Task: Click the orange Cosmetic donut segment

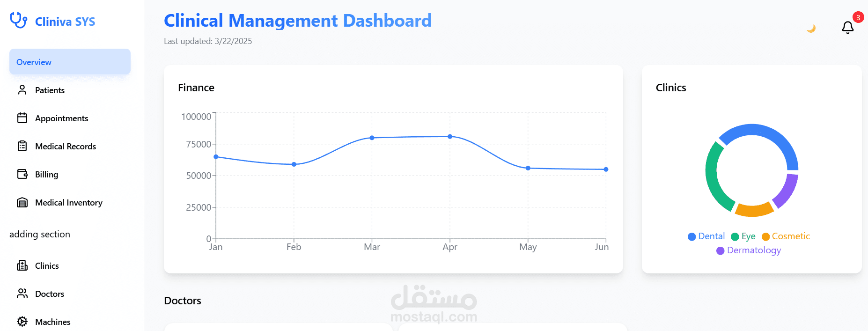Action: 754,210
